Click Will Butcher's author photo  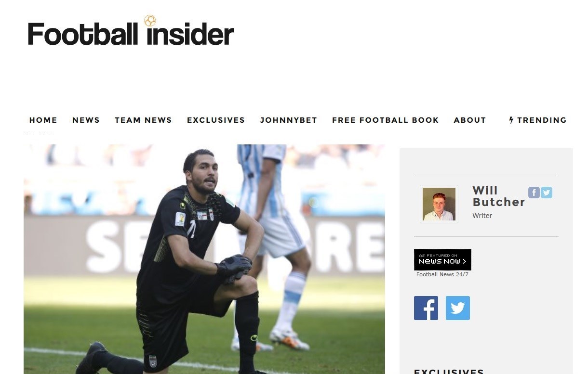[439, 204]
